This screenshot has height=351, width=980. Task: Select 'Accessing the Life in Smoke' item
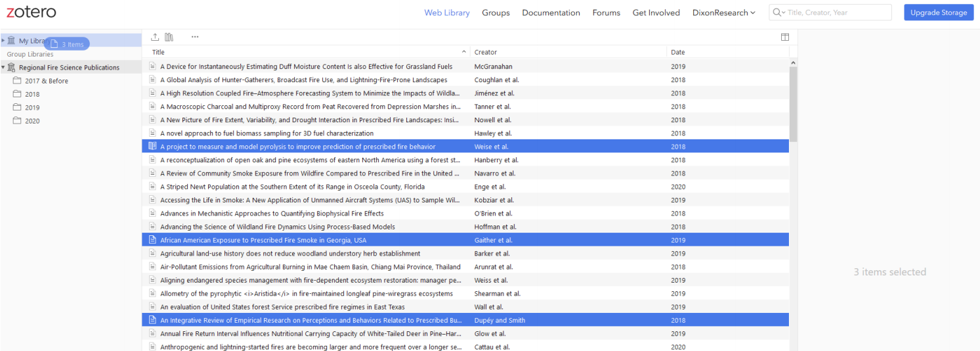465,200
